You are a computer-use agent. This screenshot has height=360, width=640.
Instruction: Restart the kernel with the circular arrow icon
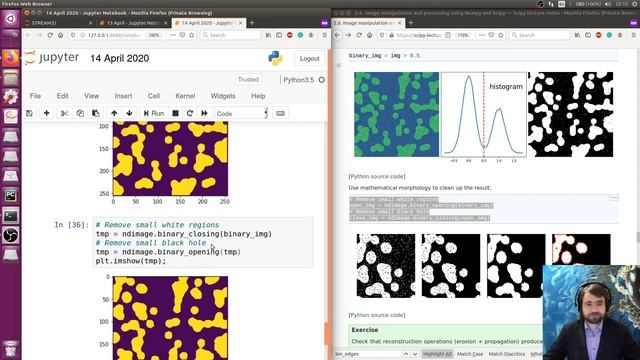190,113
